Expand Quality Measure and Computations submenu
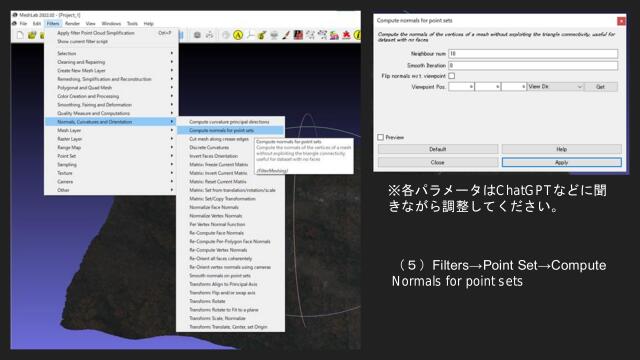The width and height of the screenshot is (640, 360). pyautogui.click(x=111, y=113)
